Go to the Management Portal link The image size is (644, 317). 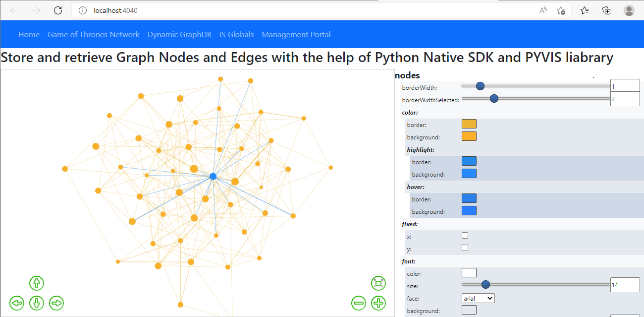296,35
